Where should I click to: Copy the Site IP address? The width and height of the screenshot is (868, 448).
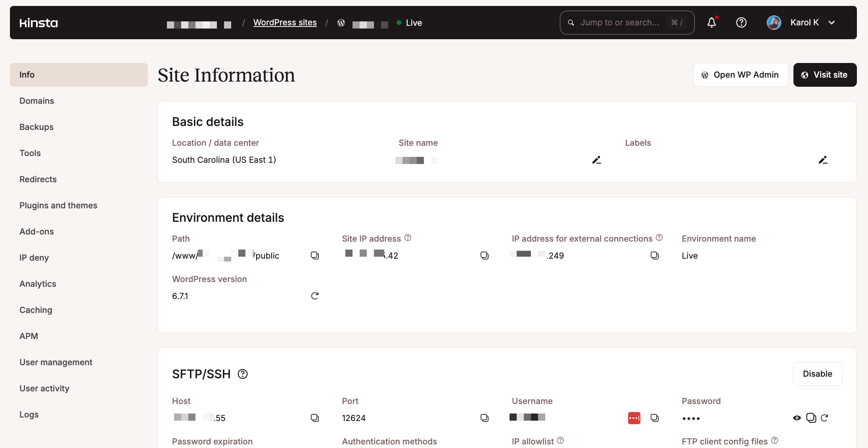click(485, 255)
